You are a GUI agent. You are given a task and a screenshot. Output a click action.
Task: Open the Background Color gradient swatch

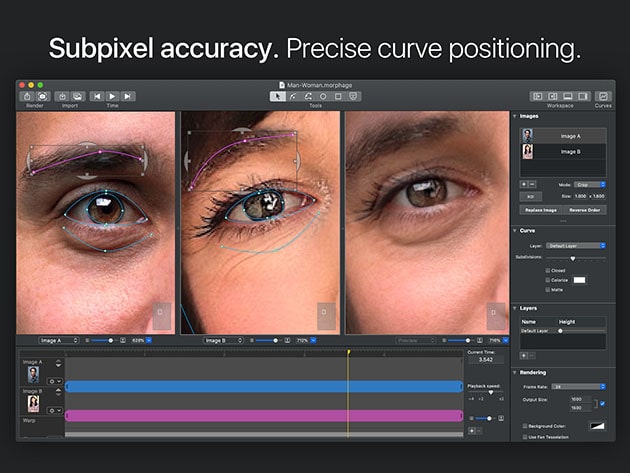point(597,426)
